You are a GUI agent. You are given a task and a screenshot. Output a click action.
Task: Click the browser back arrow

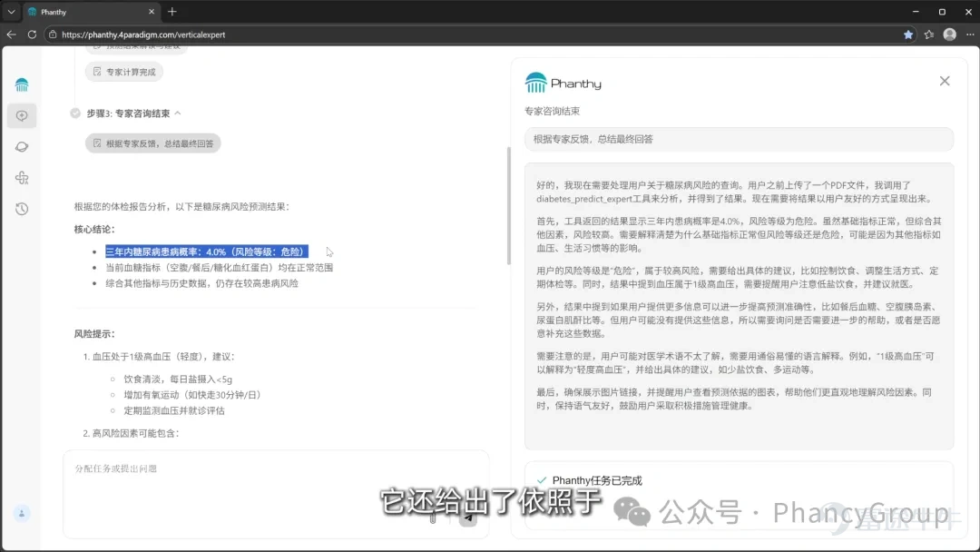coord(11,34)
